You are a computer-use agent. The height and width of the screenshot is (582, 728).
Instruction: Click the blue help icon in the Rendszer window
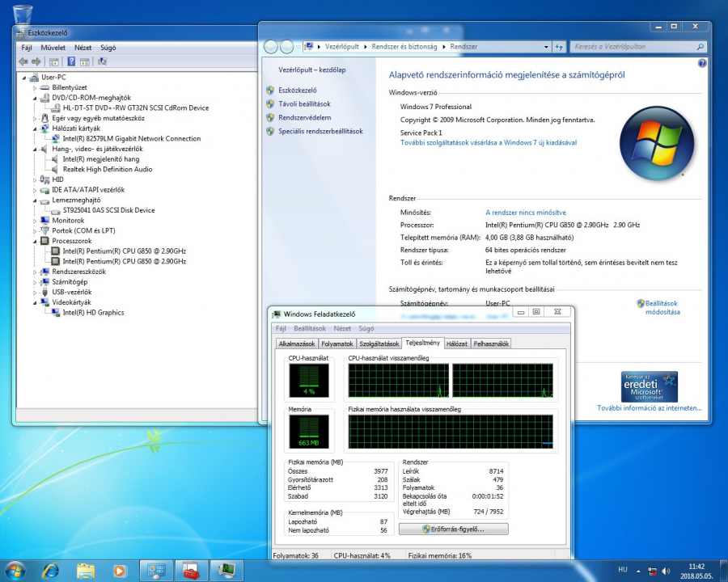(702, 63)
